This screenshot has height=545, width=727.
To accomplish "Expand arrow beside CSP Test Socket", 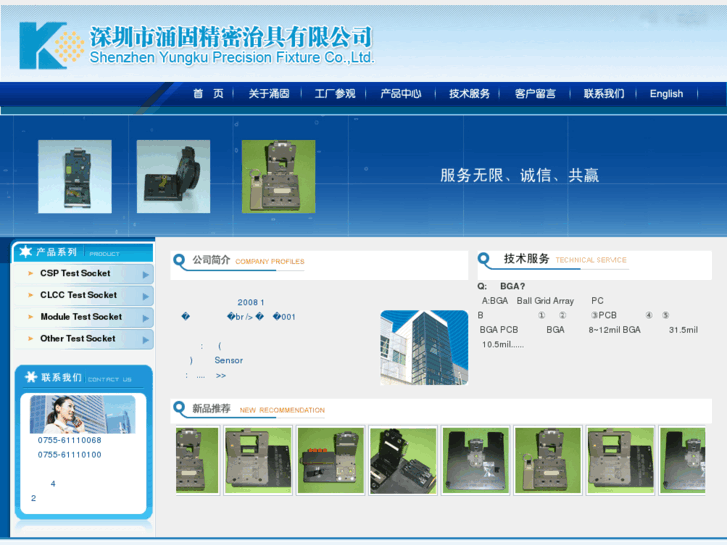I will point(146,275).
